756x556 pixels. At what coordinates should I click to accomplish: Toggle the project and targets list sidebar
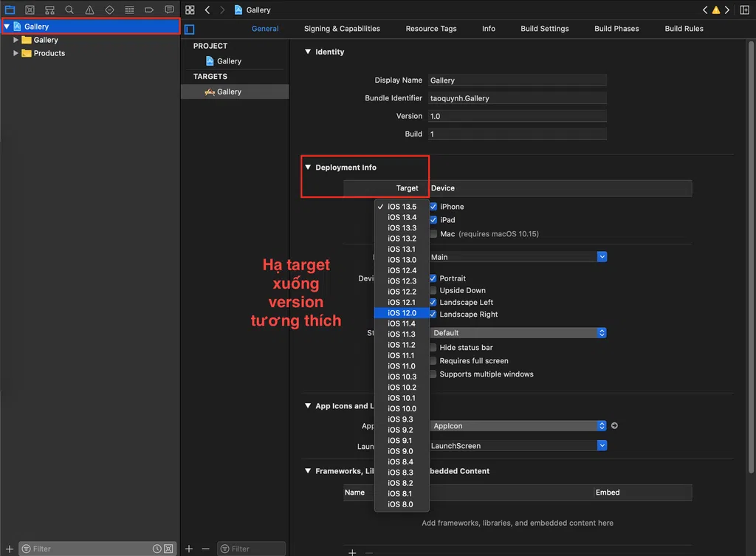coord(190,30)
